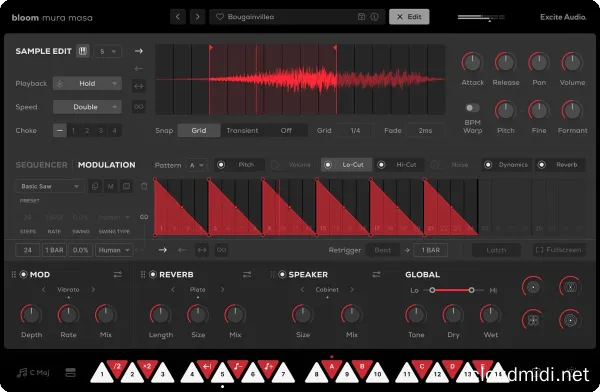This screenshot has height=392, width=600.
Task: Click the right chevron next to Cabinet
Action: point(352,290)
